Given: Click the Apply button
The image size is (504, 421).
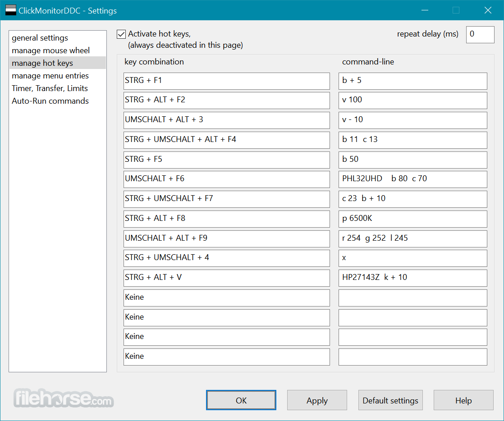Looking at the screenshot, I should [317, 400].
